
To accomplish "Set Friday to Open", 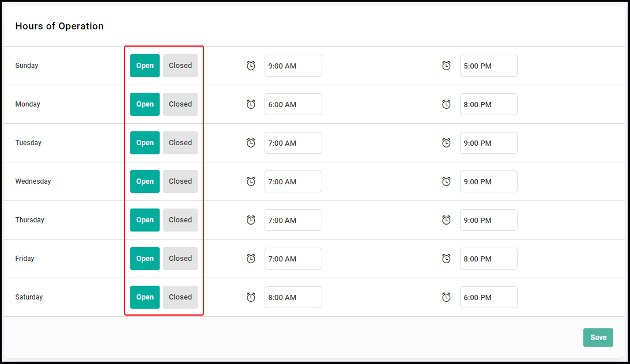I will tap(145, 258).
